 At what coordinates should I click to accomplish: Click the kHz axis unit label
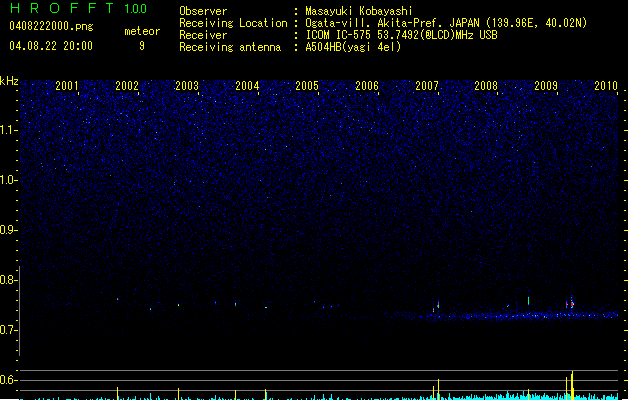[9, 81]
